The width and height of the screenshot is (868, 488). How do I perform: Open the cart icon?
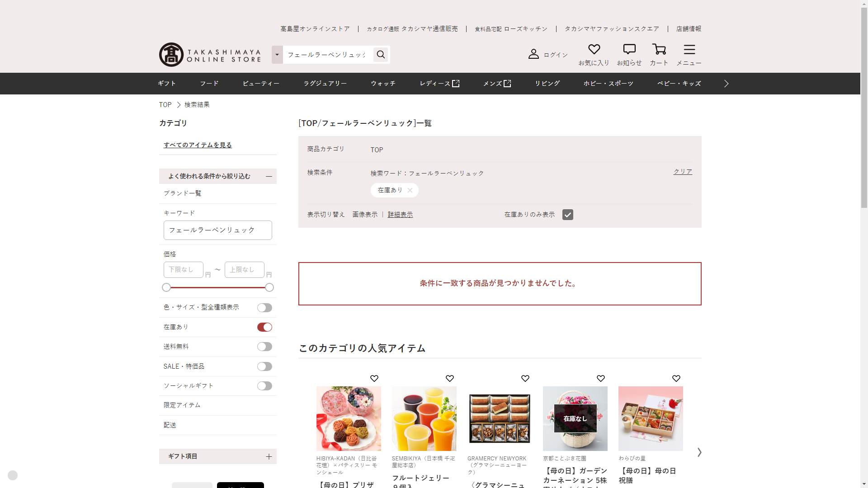click(x=659, y=49)
